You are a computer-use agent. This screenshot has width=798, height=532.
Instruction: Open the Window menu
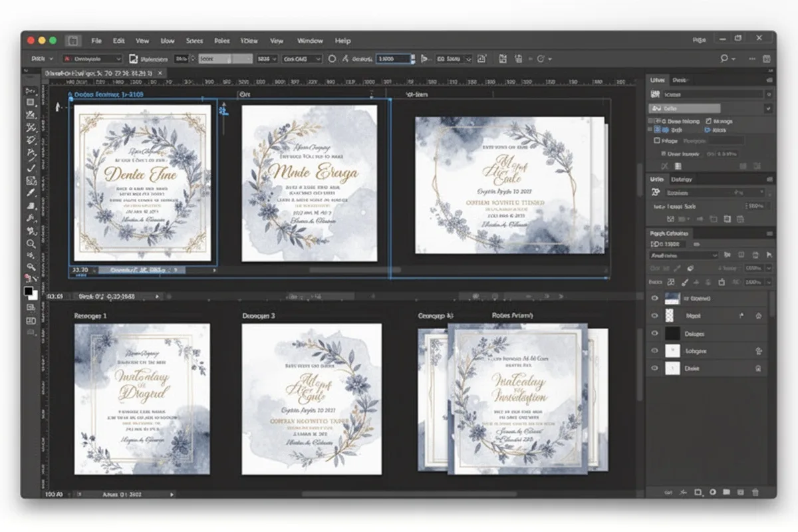[x=310, y=41]
